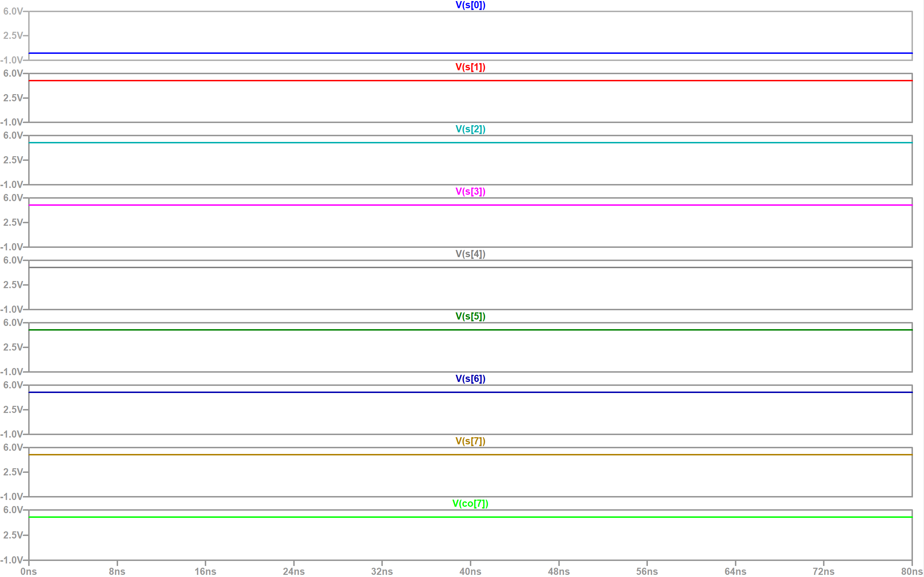Click the 6.0V label of top pane
924x577 pixels.
(13, 11)
